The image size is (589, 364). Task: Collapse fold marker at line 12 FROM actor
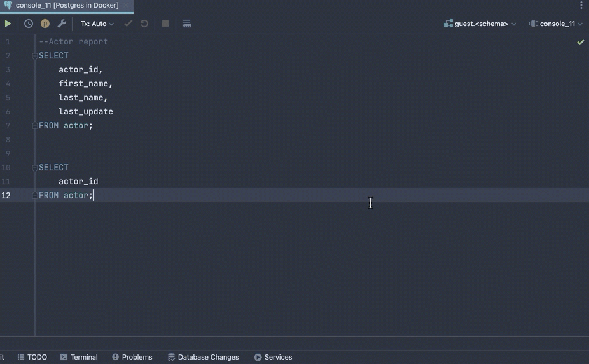pyautogui.click(x=34, y=195)
